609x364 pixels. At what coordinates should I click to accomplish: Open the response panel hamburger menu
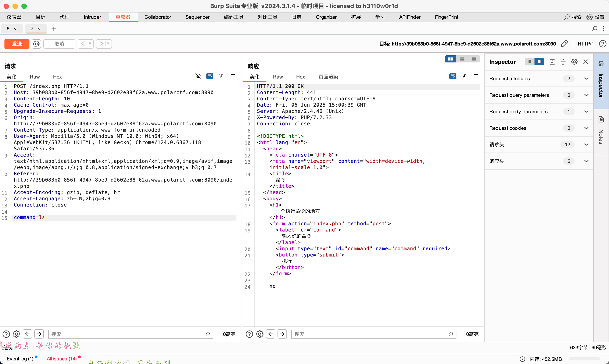point(476,76)
